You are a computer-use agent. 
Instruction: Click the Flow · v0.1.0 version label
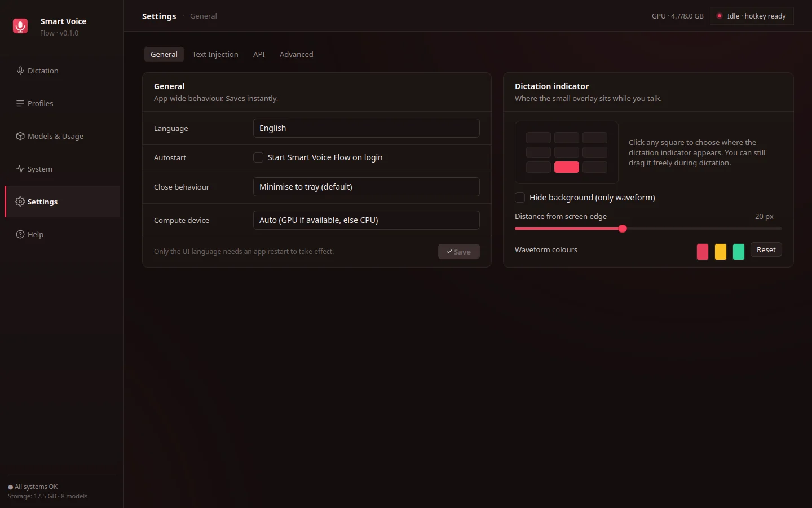pos(59,33)
